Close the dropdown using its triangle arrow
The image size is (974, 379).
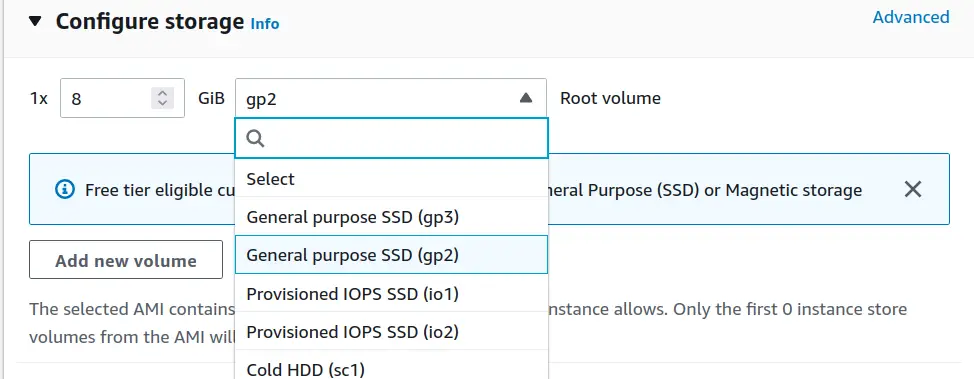(526, 98)
